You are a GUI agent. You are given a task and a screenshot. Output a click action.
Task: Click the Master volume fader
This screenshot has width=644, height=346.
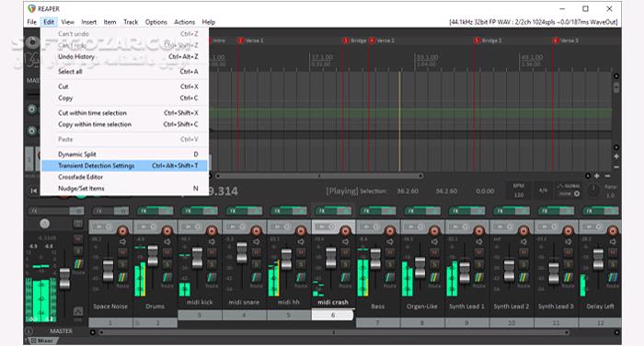pos(64,278)
